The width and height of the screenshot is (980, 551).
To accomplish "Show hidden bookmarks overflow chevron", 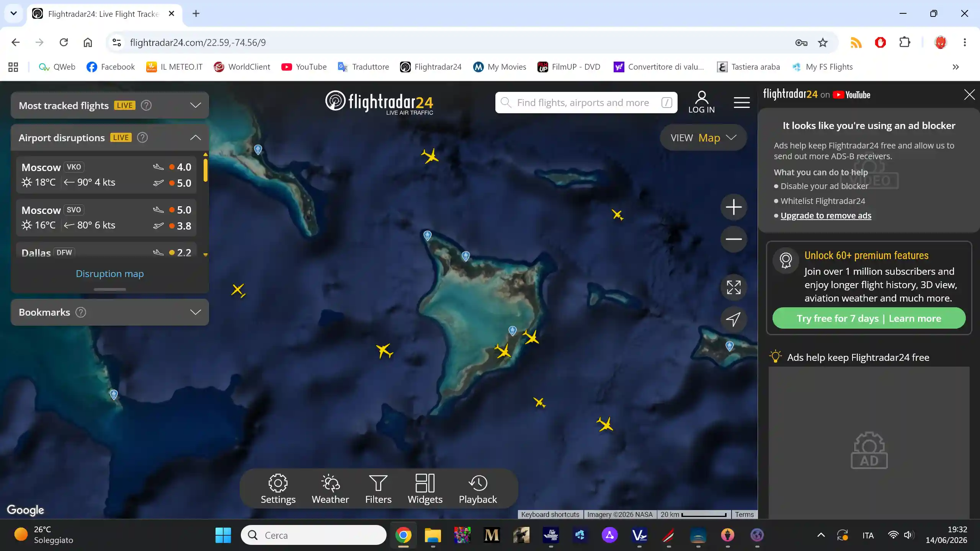I will pos(955,67).
